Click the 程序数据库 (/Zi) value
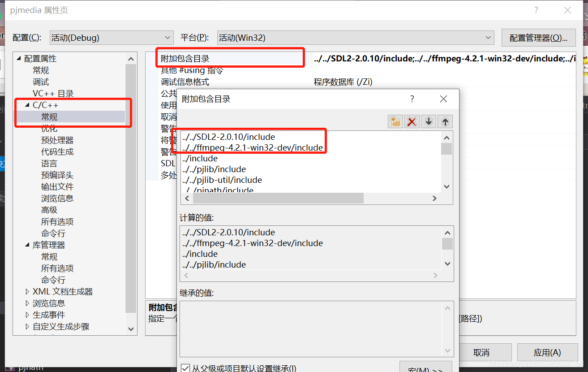The height and width of the screenshot is (372, 588). 343,82
